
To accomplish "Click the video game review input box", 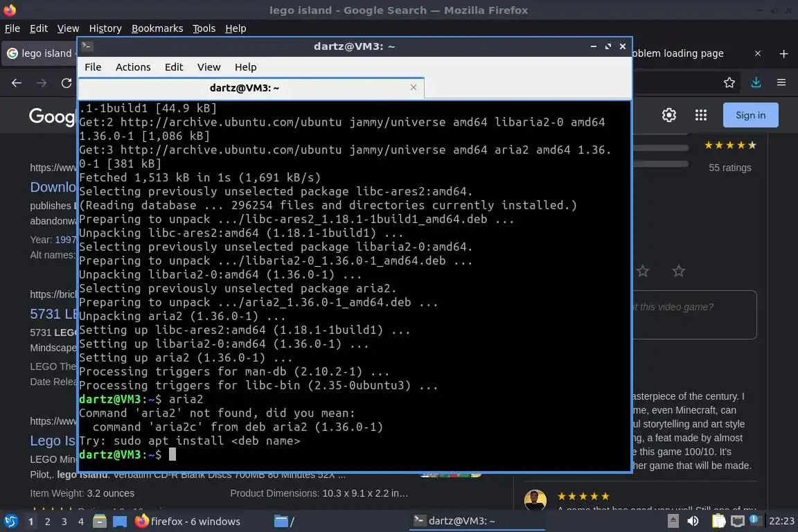I will [694, 314].
